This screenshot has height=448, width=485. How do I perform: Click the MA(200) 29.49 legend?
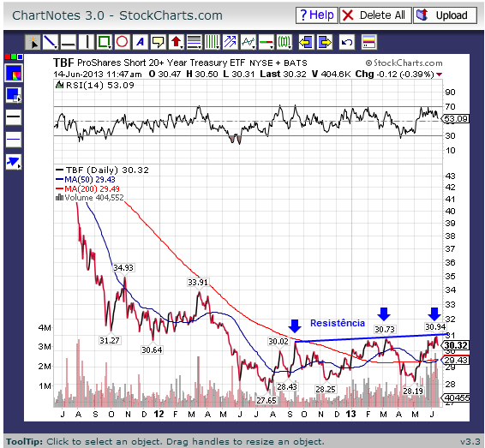(x=92, y=189)
